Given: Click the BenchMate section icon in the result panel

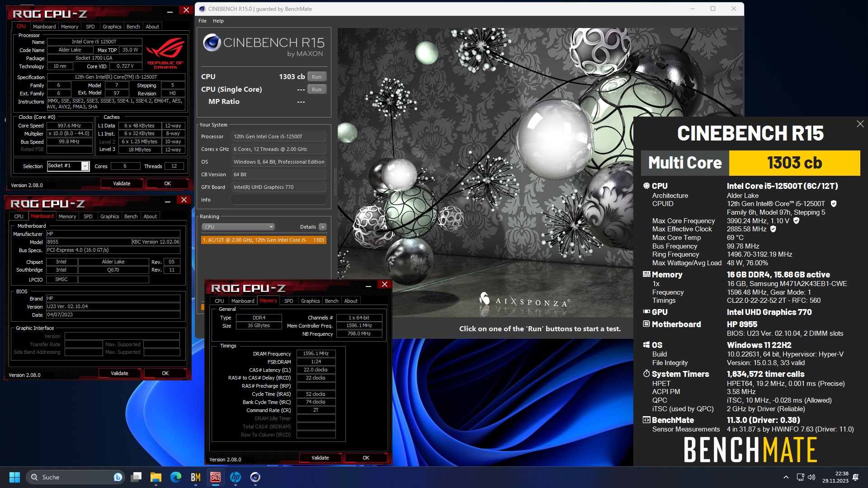Looking at the screenshot, I should [x=646, y=420].
